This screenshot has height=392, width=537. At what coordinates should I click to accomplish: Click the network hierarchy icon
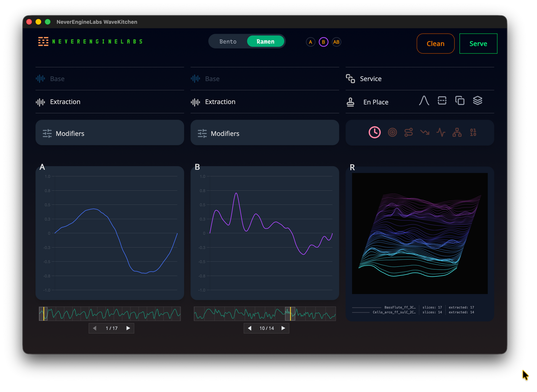(x=457, y=133)
